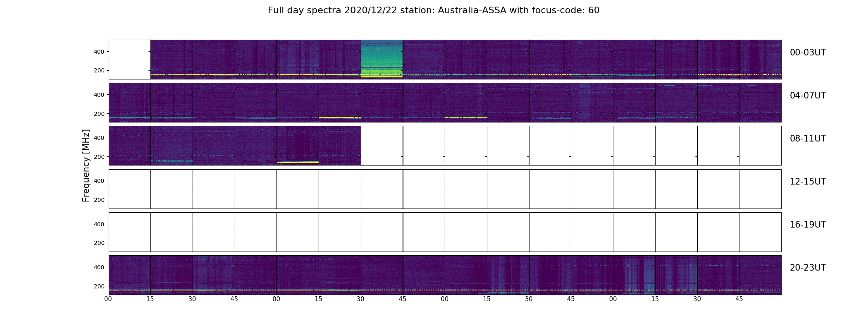Click the 200 tick label of 20-23UT row
This screenshot has height=331, width=868.
click(99, 286)
